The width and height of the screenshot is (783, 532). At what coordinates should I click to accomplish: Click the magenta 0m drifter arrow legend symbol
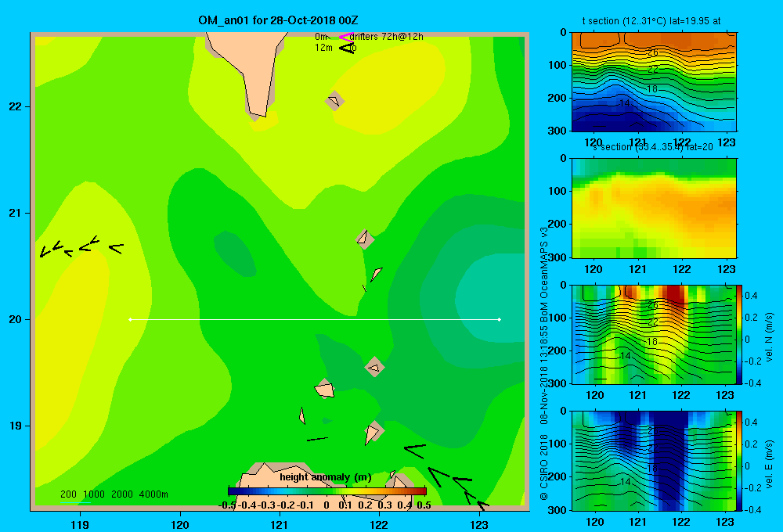pyautogui.click(x=346, y=37)
